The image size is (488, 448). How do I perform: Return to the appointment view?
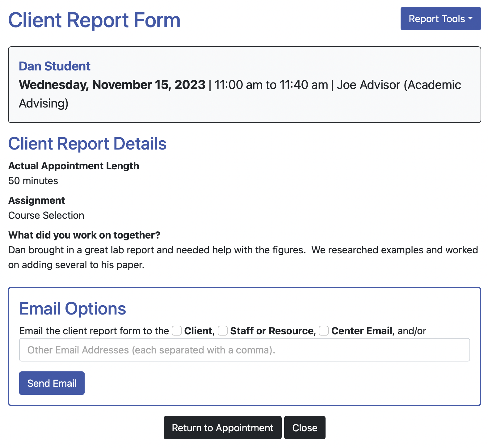(222, 428)
